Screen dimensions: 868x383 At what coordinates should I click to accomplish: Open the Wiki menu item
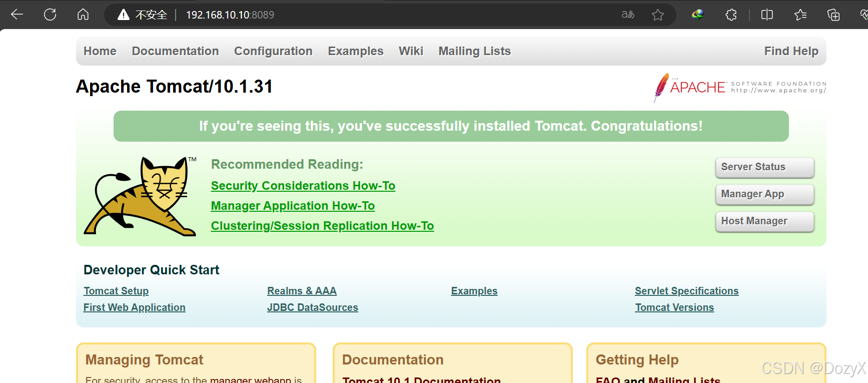point(411,51)
